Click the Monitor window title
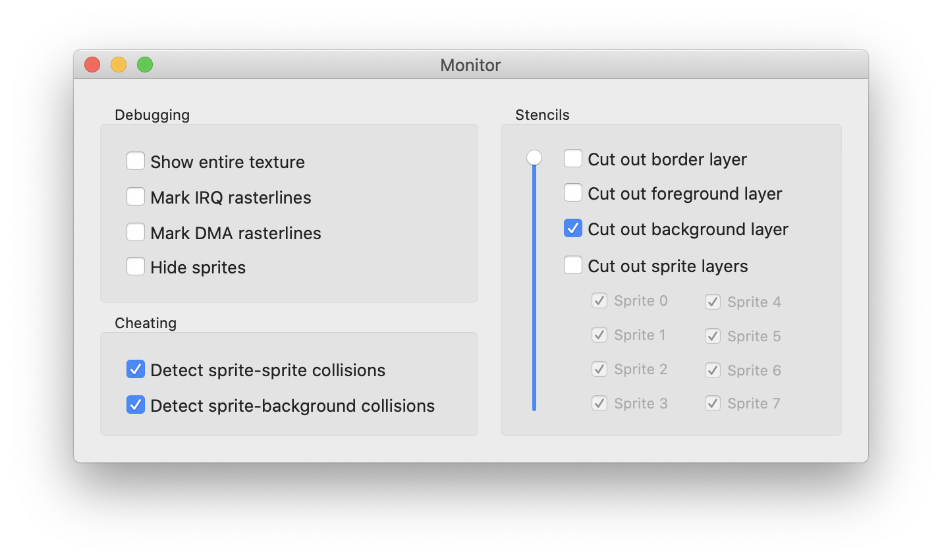The image size is (942, 560). point(470,65)
